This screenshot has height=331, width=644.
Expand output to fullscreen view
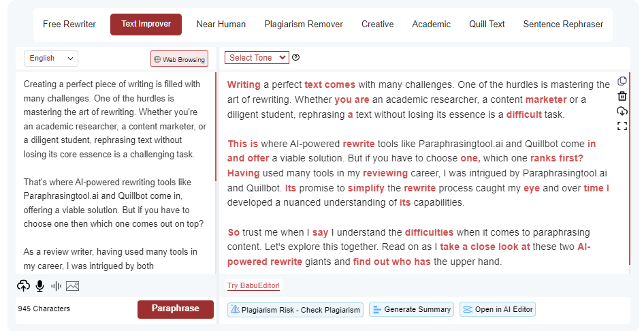click(622, 126)
